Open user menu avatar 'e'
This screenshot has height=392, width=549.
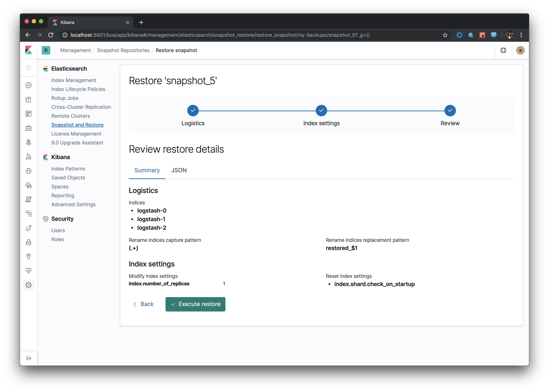[520, 50]
